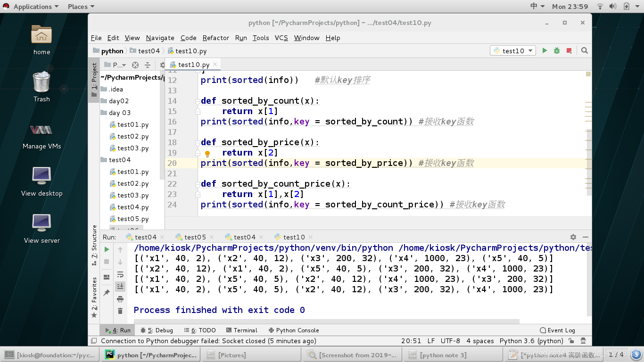The width and height of the screenshot is (644, 362).
Task: Collapse the sorted_by_count_price function fold marker
Action: [198, 184]
